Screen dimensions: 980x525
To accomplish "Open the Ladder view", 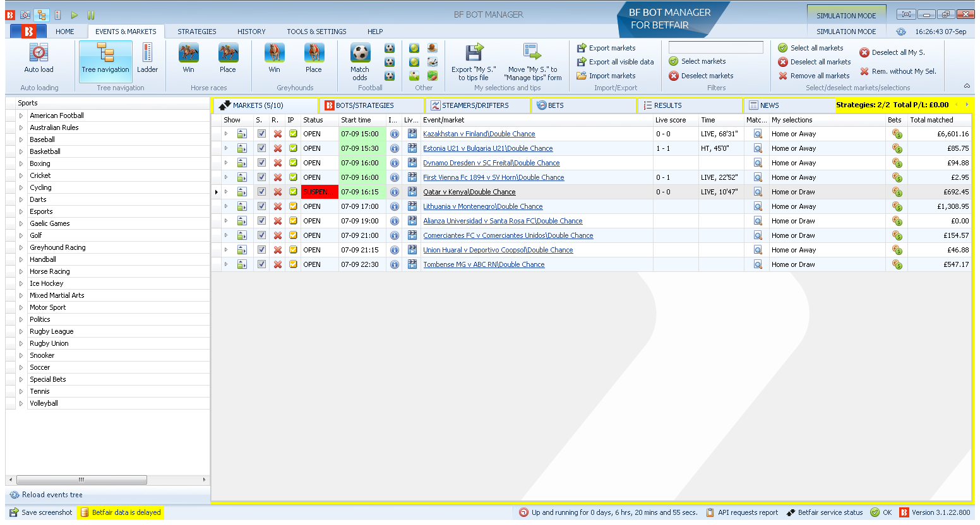I will tap(147, 58).
